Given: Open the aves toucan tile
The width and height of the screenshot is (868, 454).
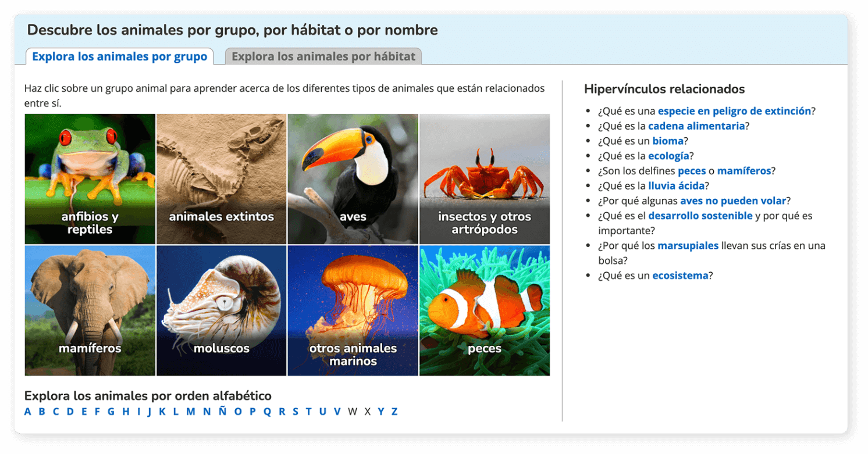Looking at the screenshot, I should (x=353, y=179).
